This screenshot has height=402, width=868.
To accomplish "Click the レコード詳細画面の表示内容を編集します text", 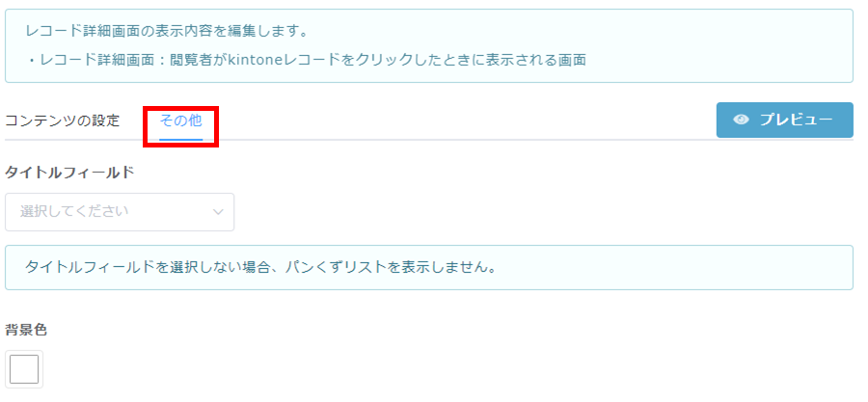I will click(167, 31).
